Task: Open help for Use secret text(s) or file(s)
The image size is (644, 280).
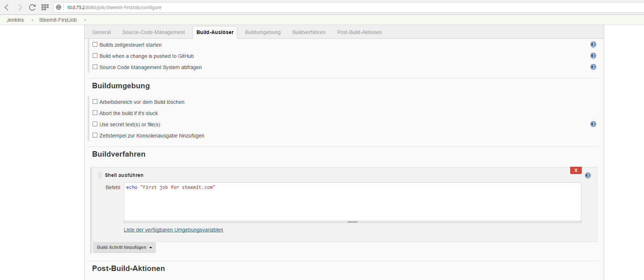Action: (593, 124)
